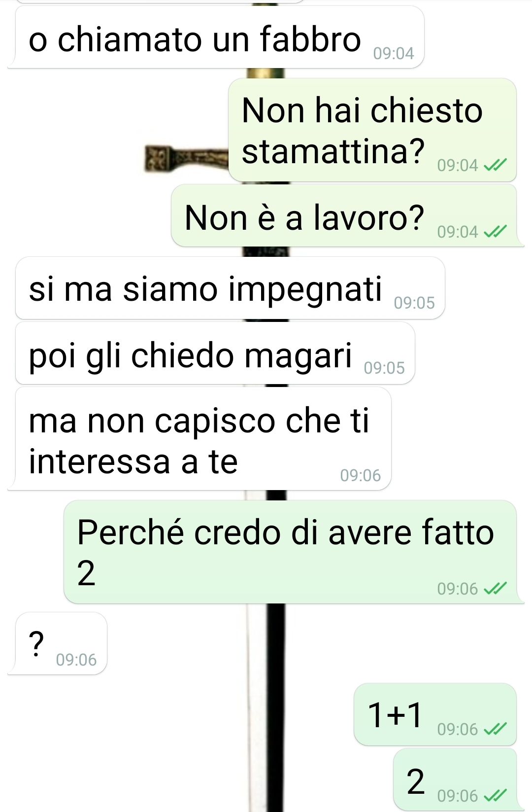Tap the "o chiamato un fabbro" message
The image size is (532, 812).
coord(217,37)
